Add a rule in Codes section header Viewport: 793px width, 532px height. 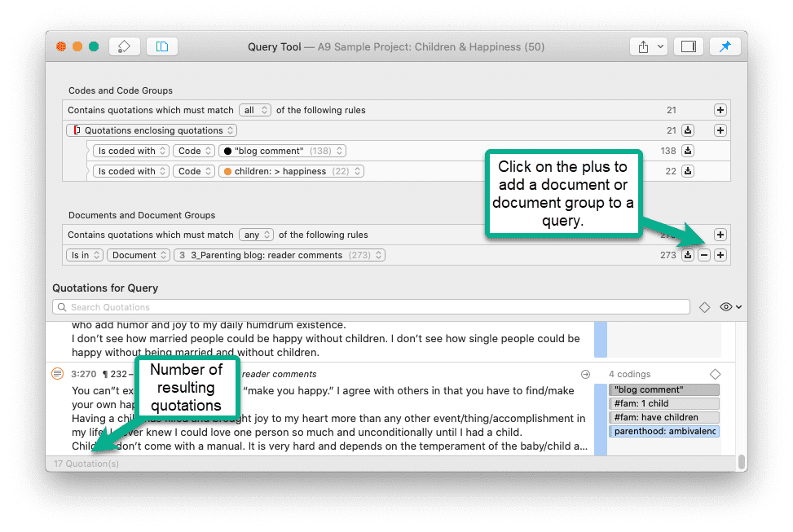pos(720,110)
